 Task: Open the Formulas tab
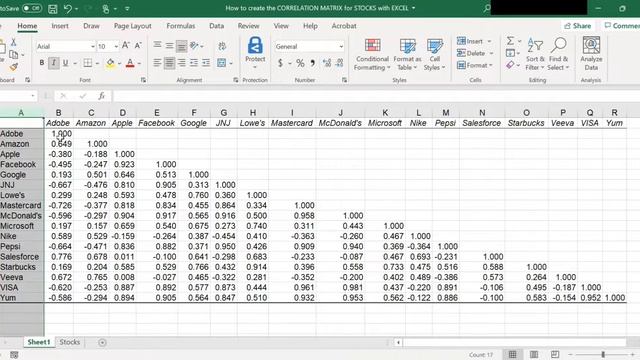pos(181,26)
